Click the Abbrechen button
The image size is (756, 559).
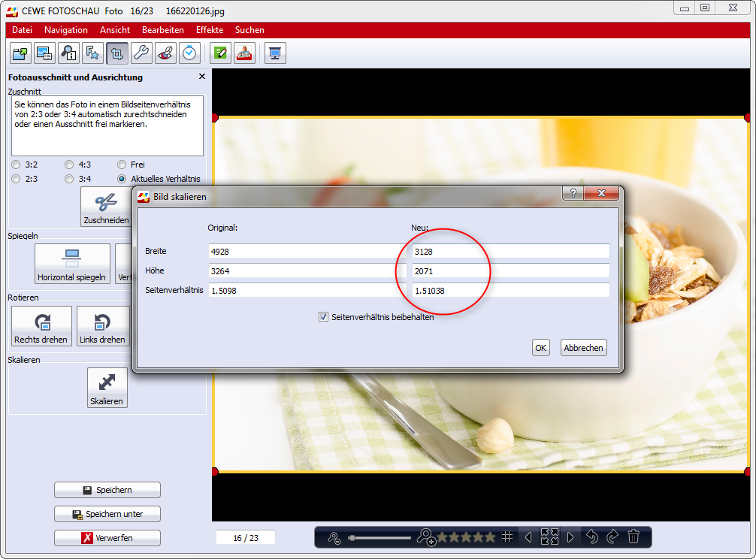[x=583, y=348]
